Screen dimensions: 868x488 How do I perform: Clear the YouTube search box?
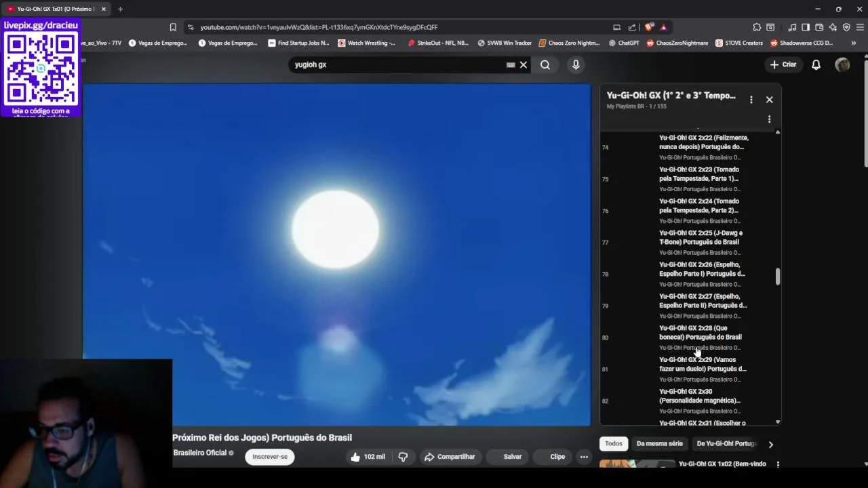pyautogui.click(x=524, y=65)
